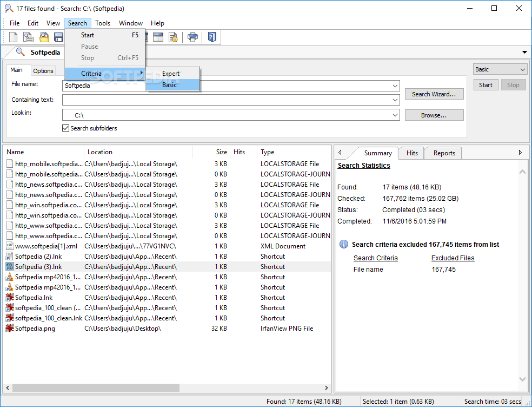Expand the File name dropdown arrow
The image size is (532, 407).
[395, 86]
